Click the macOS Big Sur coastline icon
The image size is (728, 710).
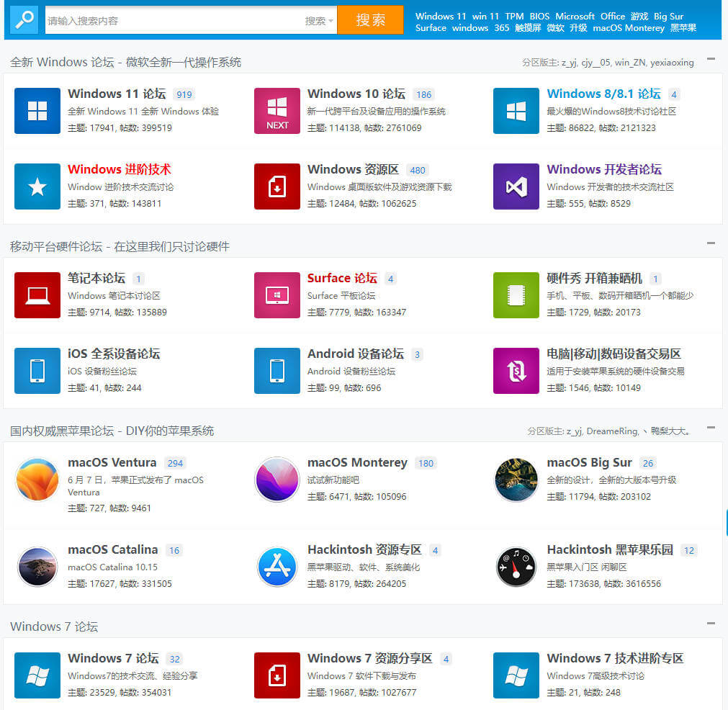coord(516,480)
